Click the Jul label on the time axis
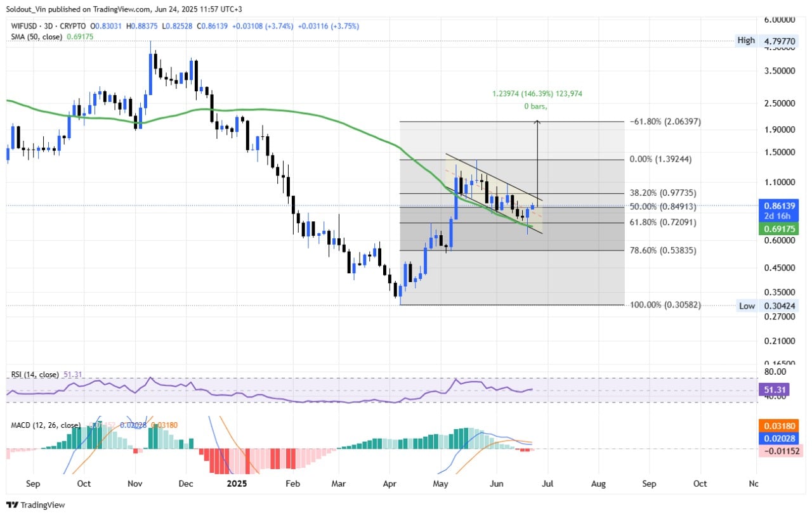The width and height of the screenshot is (812, 516). coord(547,484)
